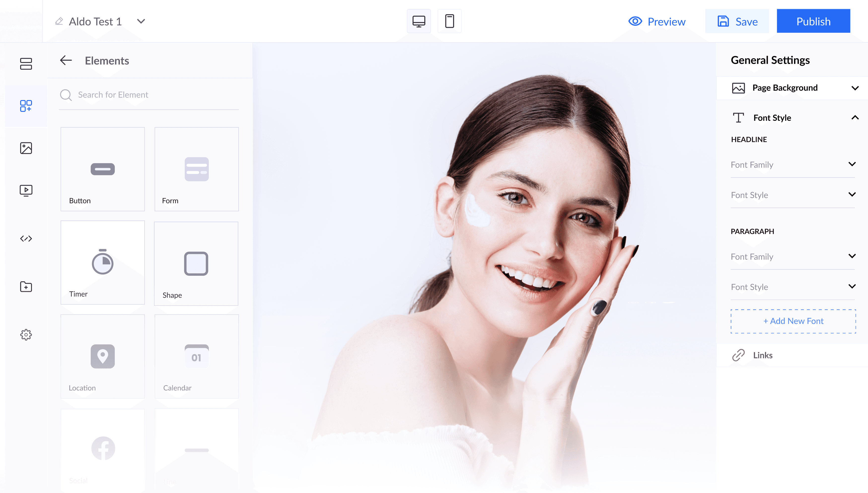
Task: Open the Images sidebar icon
Action: (x=26, y=148)
